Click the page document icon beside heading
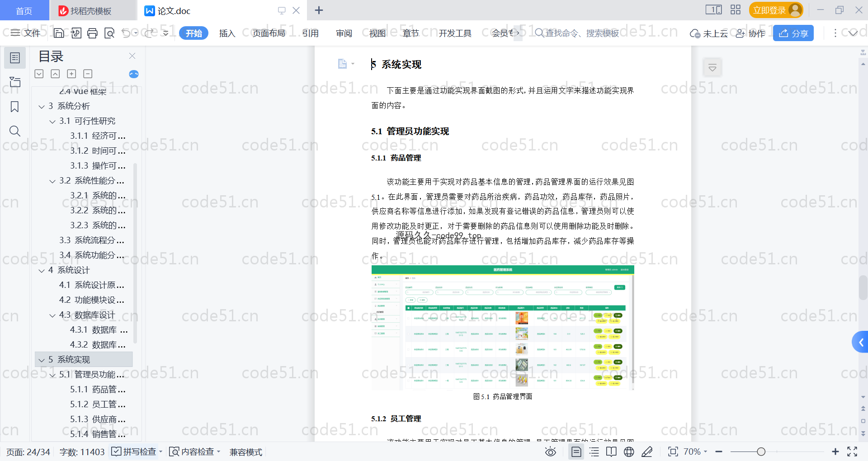The width and height of the screenshot is (868, 461). [x=342, y=64]
